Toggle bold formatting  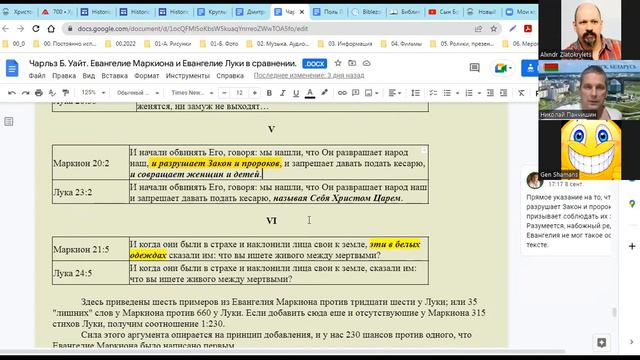pyautogui.click(x=269, y=93)
